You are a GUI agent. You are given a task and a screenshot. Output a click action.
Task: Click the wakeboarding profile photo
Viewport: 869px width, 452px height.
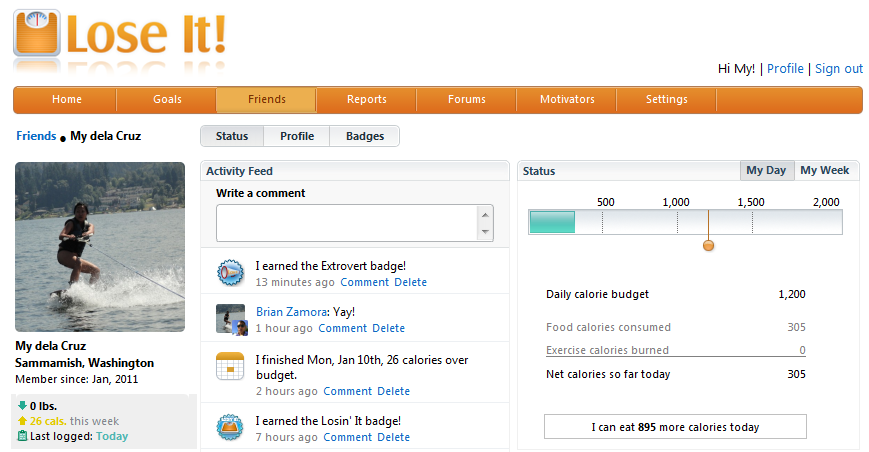pos(100,247)
